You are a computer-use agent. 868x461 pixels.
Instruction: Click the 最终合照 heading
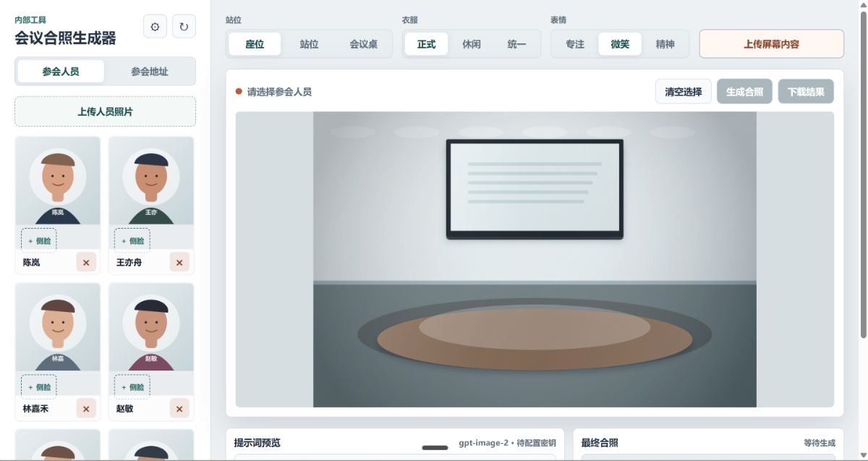click(600, 443)
